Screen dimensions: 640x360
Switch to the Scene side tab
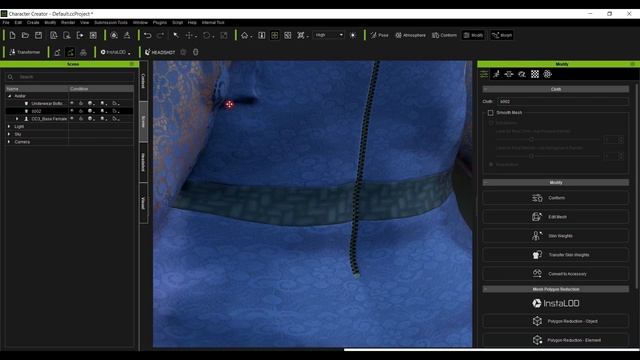click(x=143, y=121)
